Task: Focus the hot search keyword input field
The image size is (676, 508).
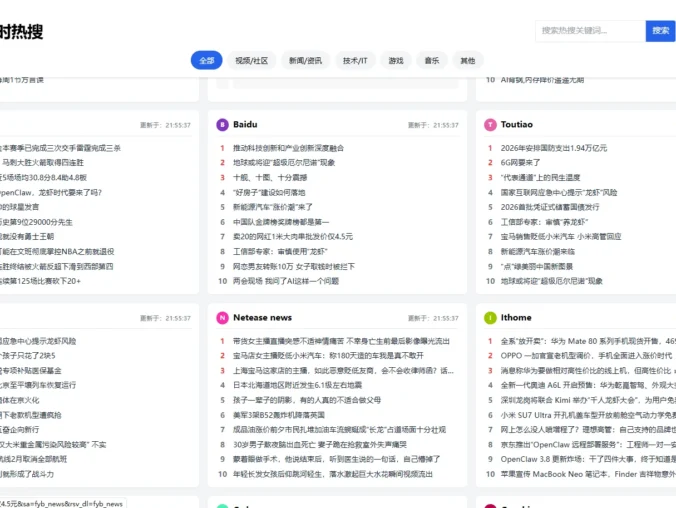Action: [590, 31]
